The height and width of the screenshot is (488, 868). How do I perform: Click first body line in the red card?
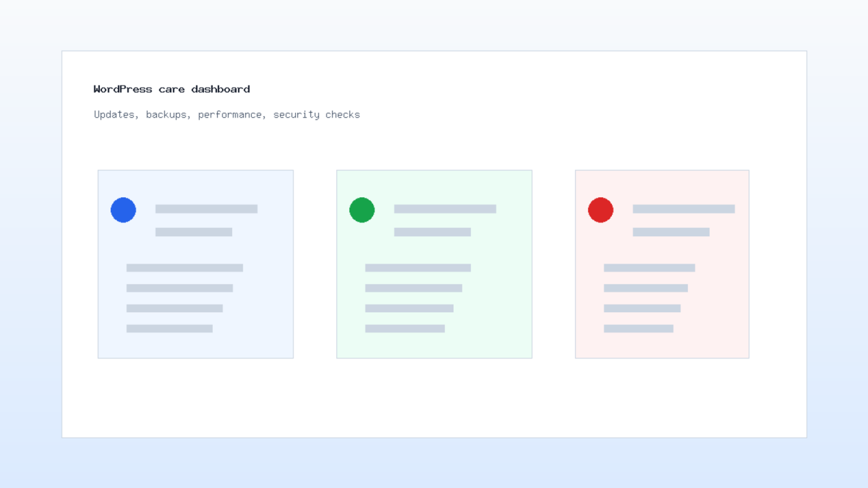click(x=649, y=268)
